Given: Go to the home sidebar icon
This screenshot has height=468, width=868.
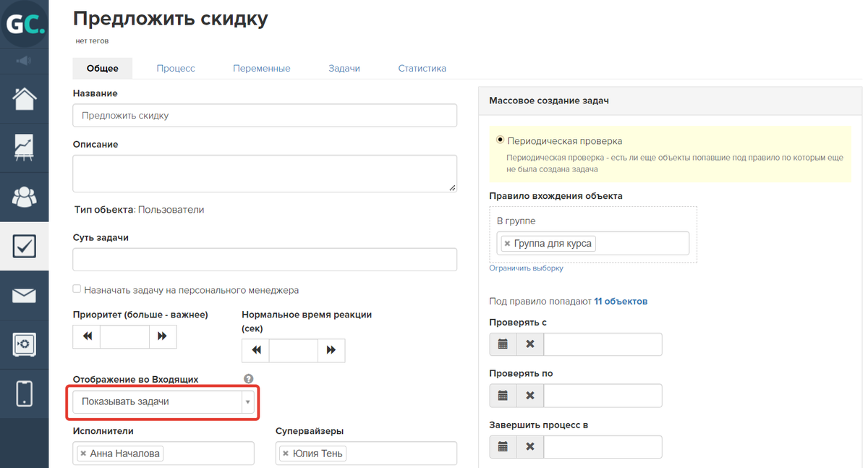Looking at the screenshot, I should 25,98.
